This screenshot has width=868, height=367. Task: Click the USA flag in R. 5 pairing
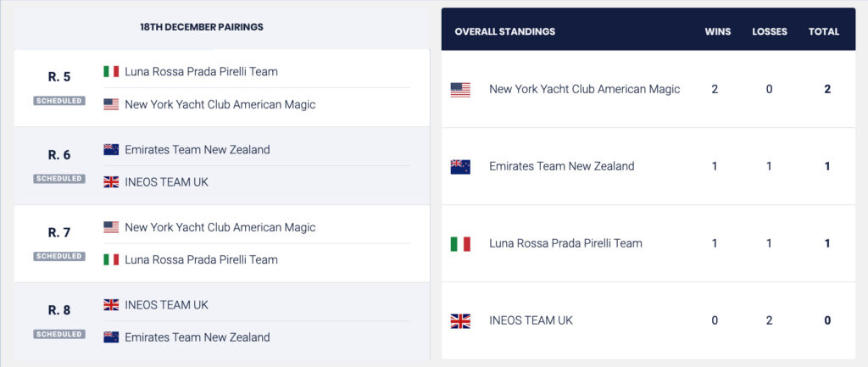111,104
